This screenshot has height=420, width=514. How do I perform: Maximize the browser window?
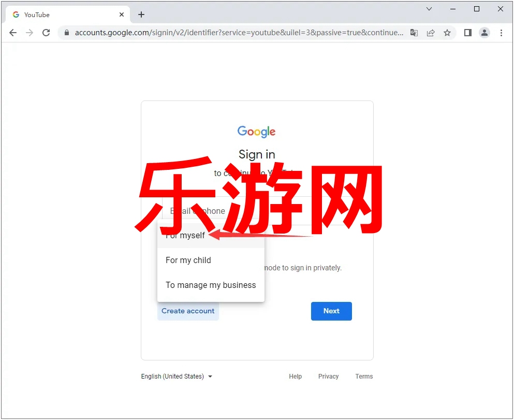477,9
